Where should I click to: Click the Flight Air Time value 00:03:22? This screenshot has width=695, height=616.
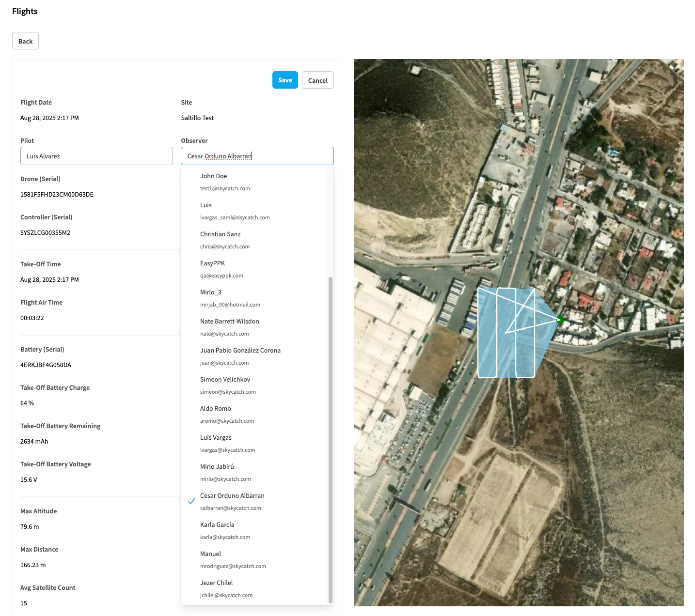pyautogui.click(x=32, y=318)
